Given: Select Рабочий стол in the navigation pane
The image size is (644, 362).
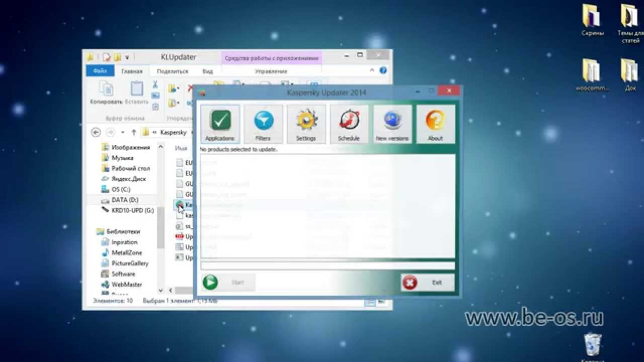Looking at the screenshot, I should [x=126, y=168].
